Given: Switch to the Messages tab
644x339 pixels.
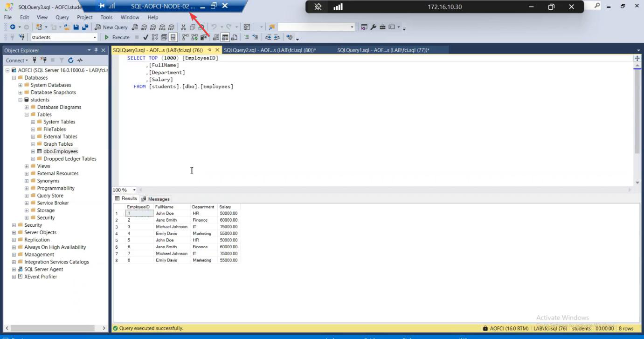Looking at the screenshot, I should point(155,199).
